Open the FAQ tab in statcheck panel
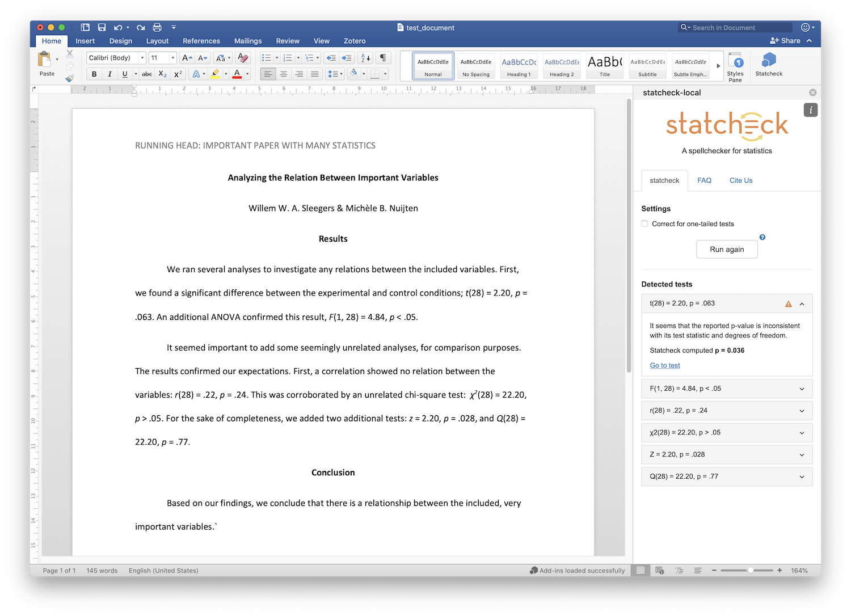The image size is (851, 616). click(704, 180)
